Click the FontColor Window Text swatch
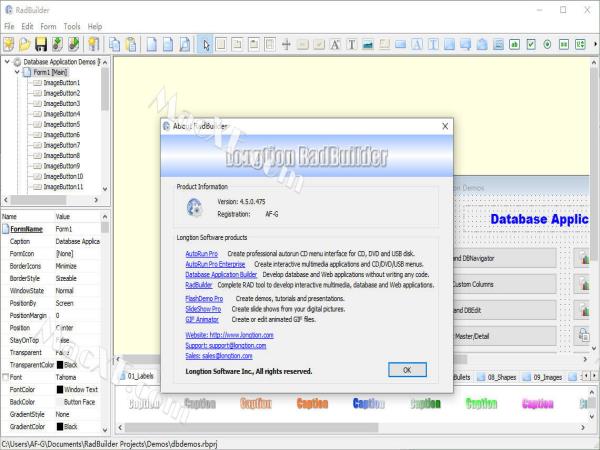 pos(60,389)
